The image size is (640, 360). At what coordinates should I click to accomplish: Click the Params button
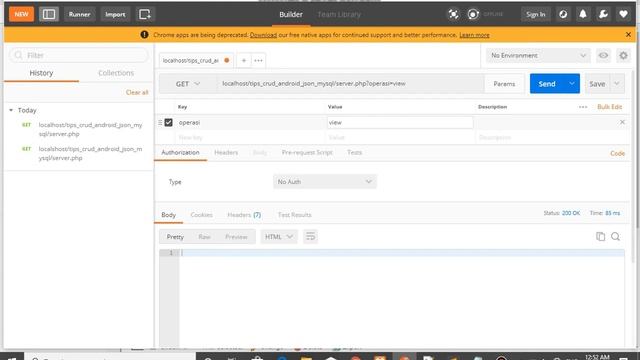pyautogui.click(x=504, y=84)
